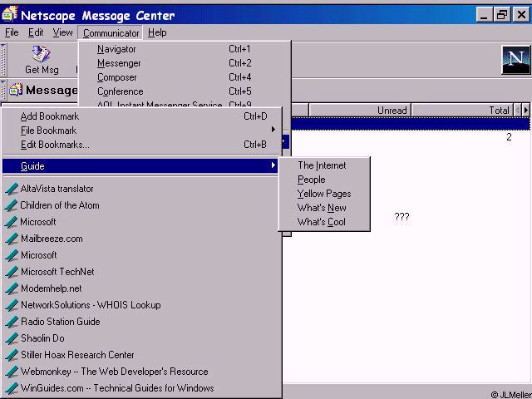
Task: Expand the File Bookmark submenu arrow
Action: pos(273,130)
